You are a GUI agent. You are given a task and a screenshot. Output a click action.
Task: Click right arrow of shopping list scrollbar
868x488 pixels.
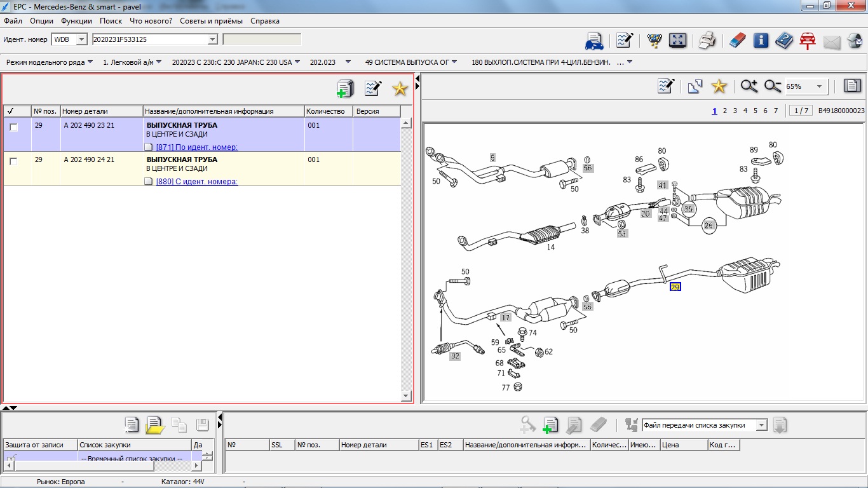195,465
